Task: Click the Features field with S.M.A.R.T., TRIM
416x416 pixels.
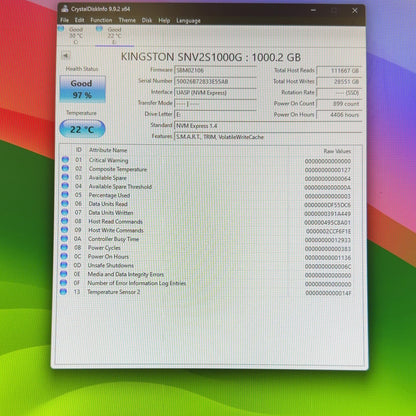Action: pyautogui.click(x=268, y=137)
